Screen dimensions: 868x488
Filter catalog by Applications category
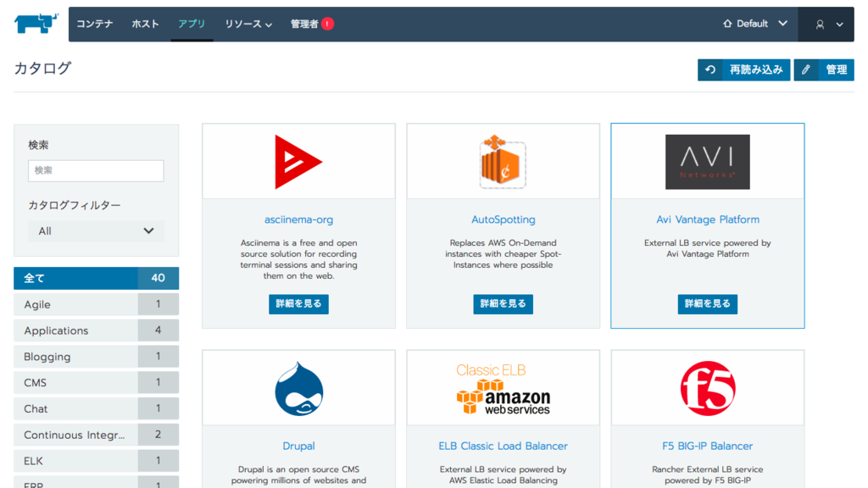pos(97,330)
